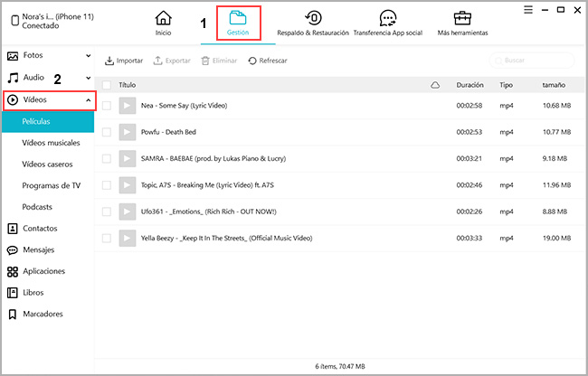Click play thumbnail for SAMRA - BAEBAE
The image size is (588, 376).
pos(128,159)
